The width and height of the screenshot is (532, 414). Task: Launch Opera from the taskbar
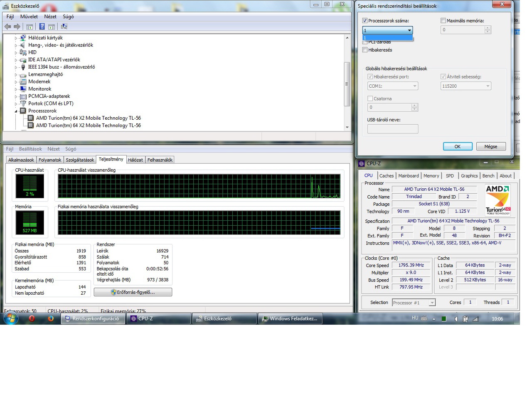(32, 319)
